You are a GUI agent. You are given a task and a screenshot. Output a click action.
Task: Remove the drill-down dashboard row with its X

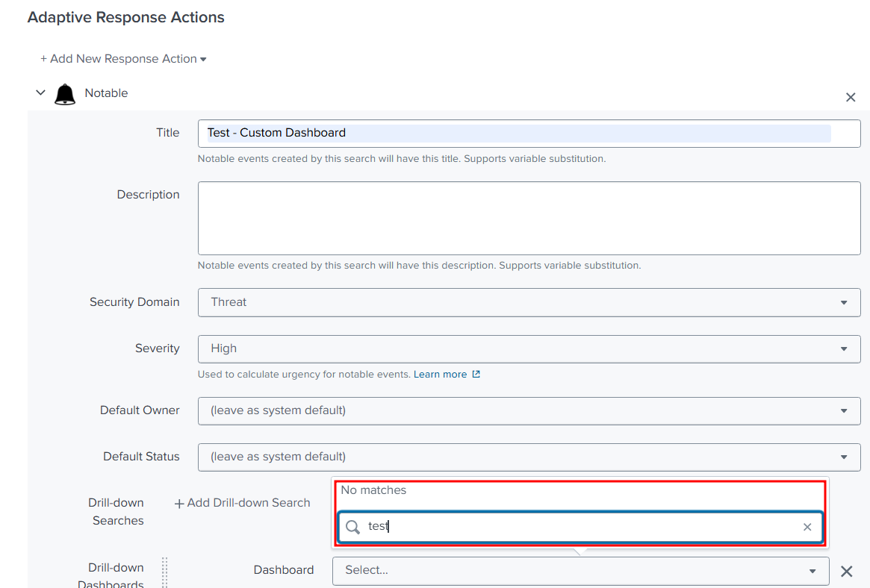click(847, 571)
